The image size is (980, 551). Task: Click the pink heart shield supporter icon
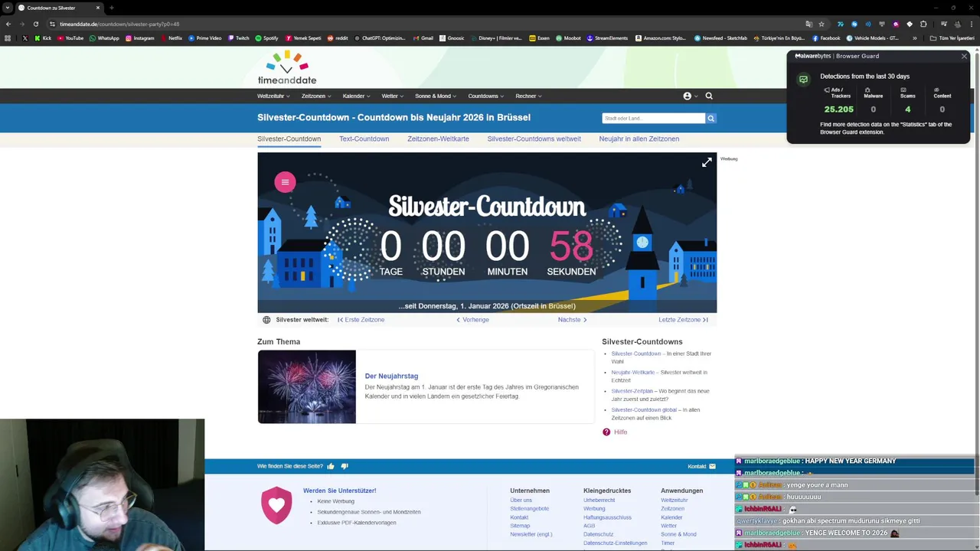point(276,505)
